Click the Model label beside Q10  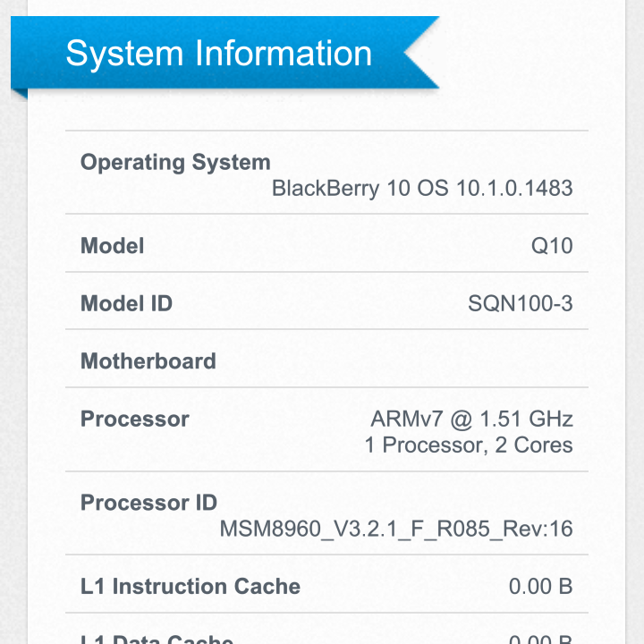(112, 246)
